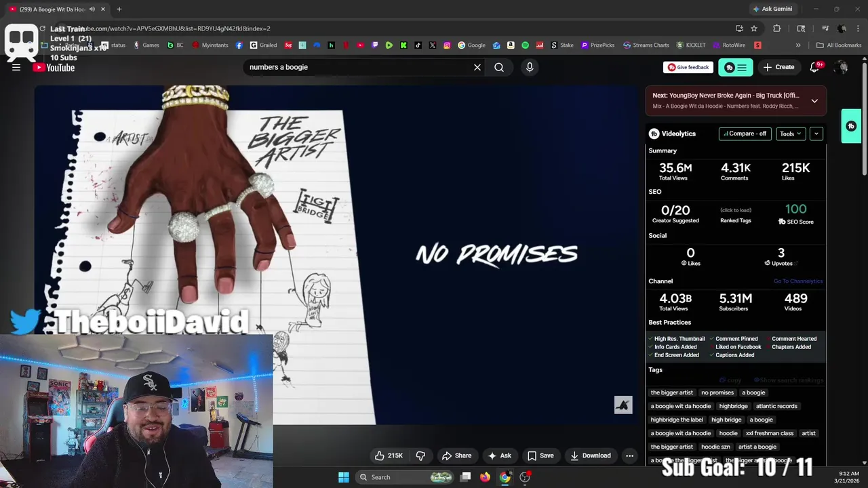Open the Tools dropdown
Viewport: 868px width, 488px height.
pos(791,134)
